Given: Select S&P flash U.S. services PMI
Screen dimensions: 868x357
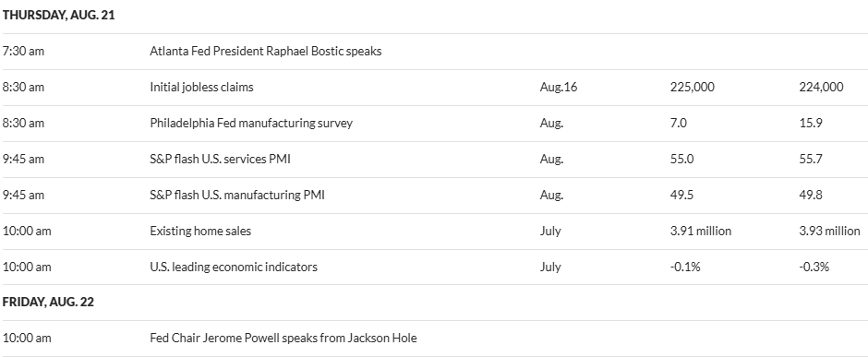Looking at the screenshot, I should pyautogui.click(x=220, y=159).
